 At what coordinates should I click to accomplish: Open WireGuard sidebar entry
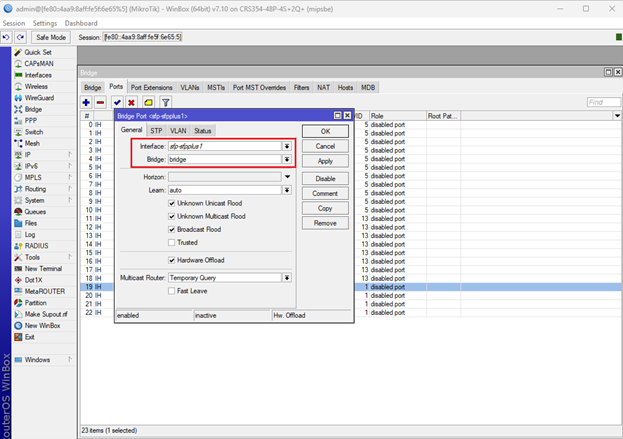click(x=39, y=98)
